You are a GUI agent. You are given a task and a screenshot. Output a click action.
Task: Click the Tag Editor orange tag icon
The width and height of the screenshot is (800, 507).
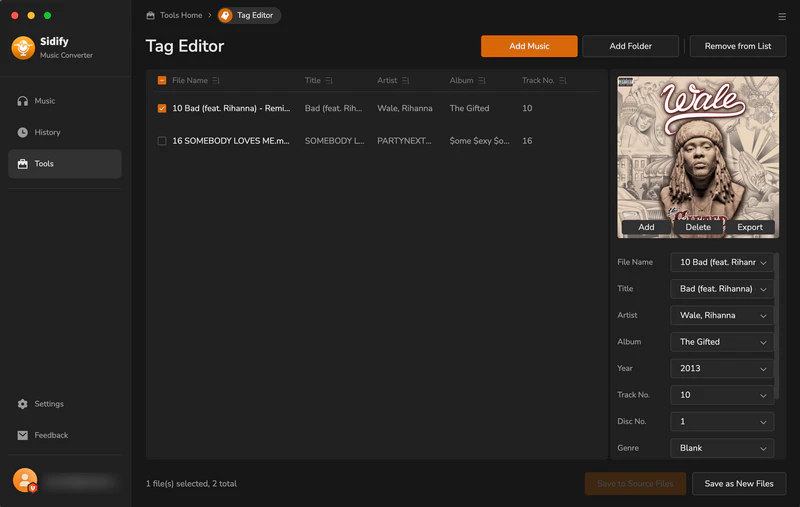[x=225, y=15]
